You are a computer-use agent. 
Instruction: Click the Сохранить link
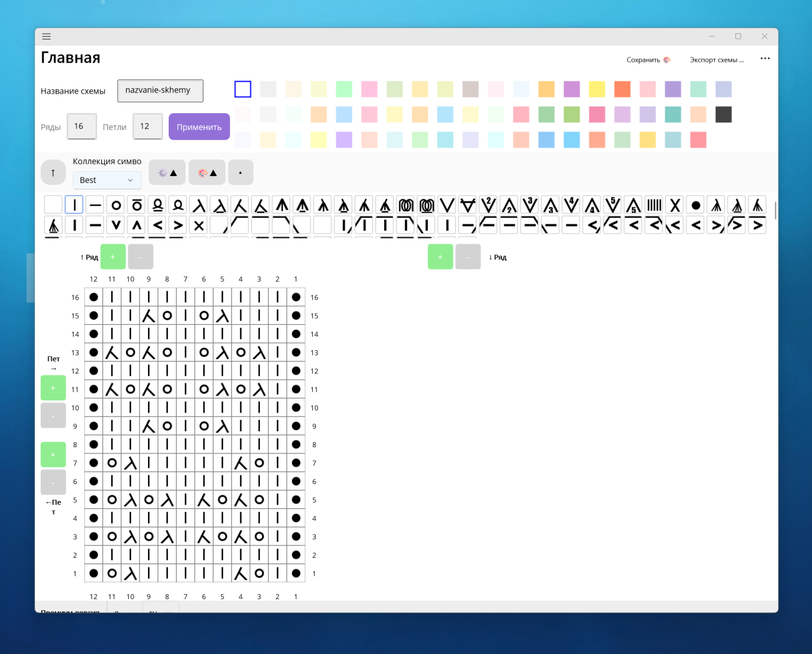coord(643,59)
